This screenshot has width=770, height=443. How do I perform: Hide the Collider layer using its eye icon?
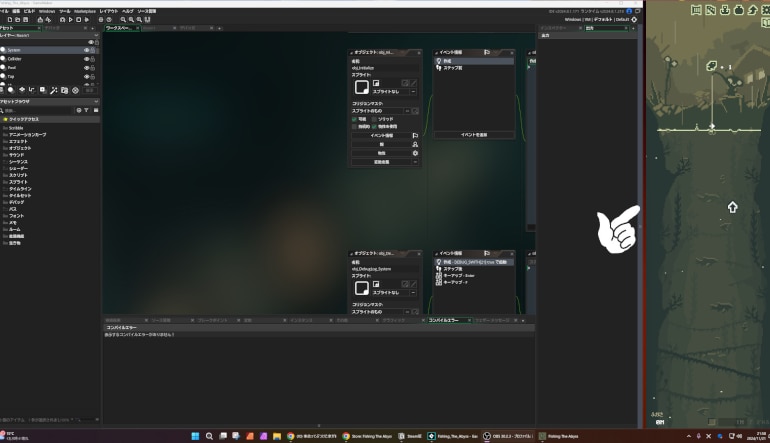(x=86, y=58)
